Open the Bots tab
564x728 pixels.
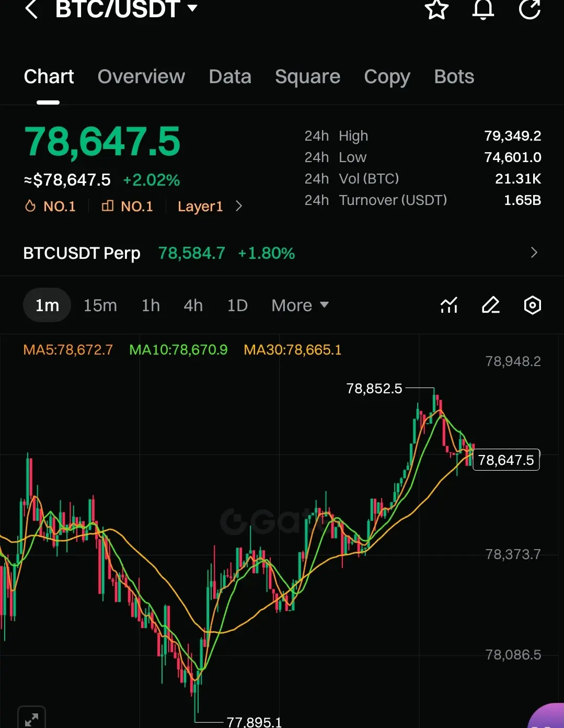click(454, 77)
